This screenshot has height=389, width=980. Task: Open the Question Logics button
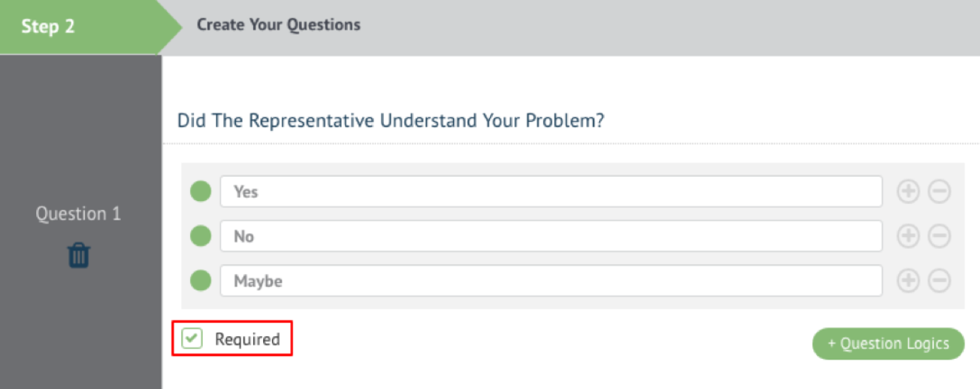click(x=888, y=344)
